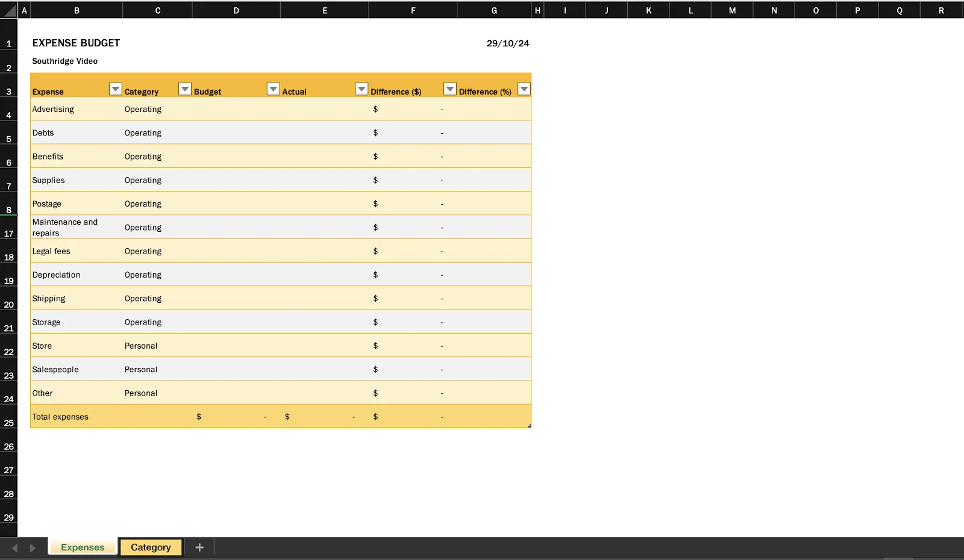
Task: Select the Legal fees cell
Action: point(77,251)
